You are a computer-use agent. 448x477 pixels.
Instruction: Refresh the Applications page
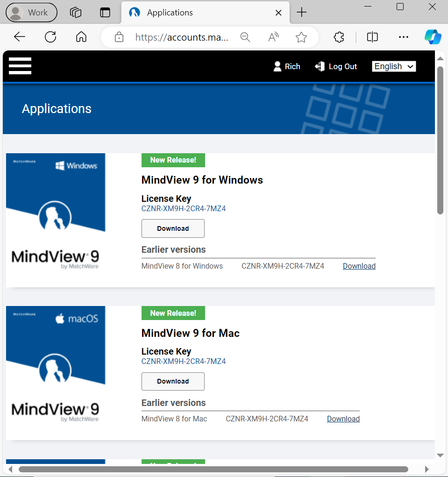[x=50, y=36]
